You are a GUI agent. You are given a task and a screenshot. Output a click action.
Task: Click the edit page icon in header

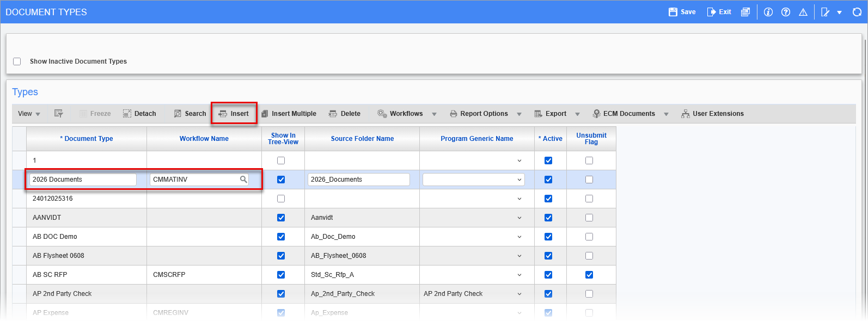pyautogui.click(x=826, y=12)
